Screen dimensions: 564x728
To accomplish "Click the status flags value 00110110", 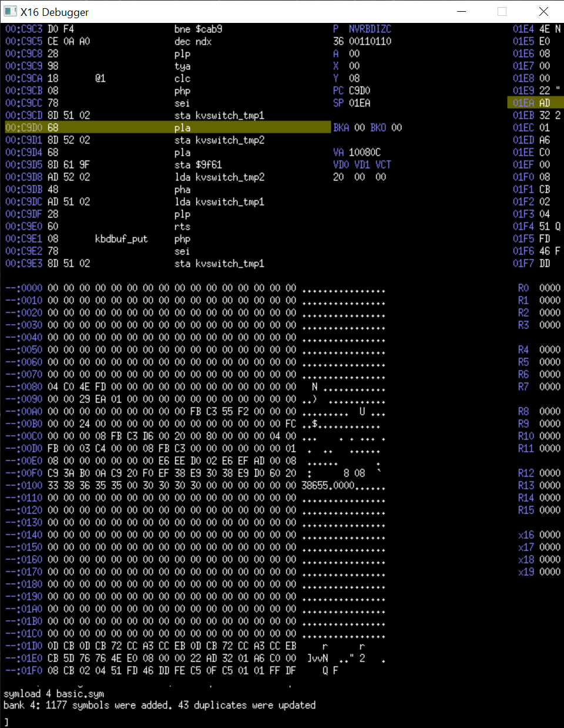I will click(x=370, y=41).
